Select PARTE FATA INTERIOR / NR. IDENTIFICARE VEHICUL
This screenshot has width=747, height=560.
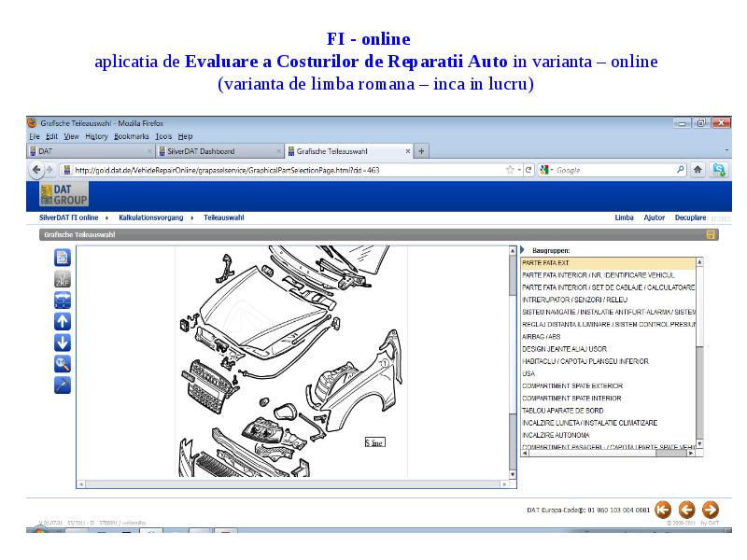[609, 275]
